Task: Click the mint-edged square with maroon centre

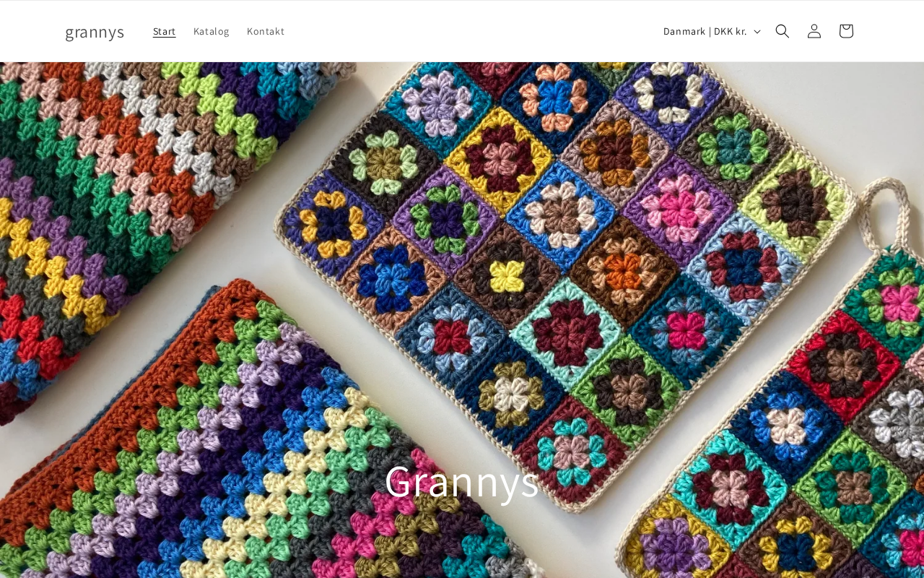Action: [x=567, y=334]
